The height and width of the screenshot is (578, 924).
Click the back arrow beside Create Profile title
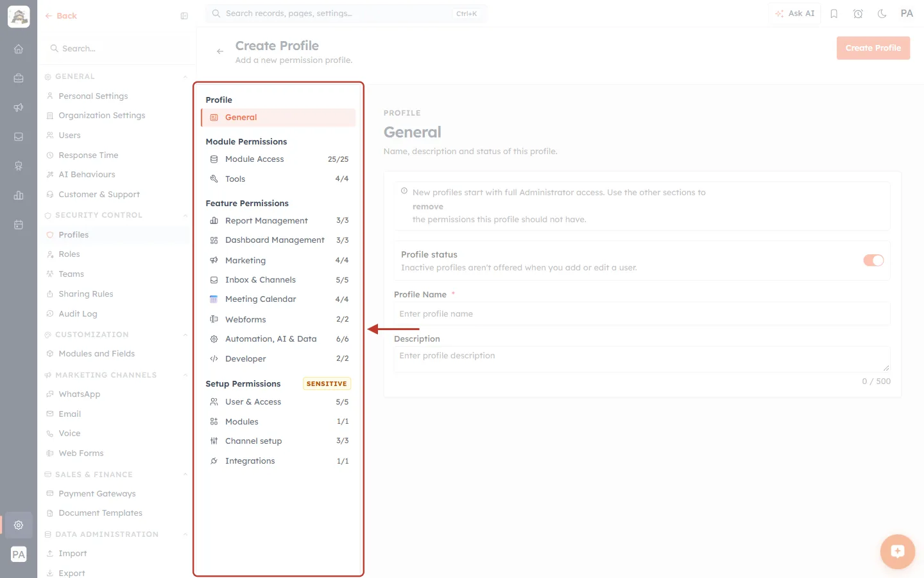pos(220,51)
